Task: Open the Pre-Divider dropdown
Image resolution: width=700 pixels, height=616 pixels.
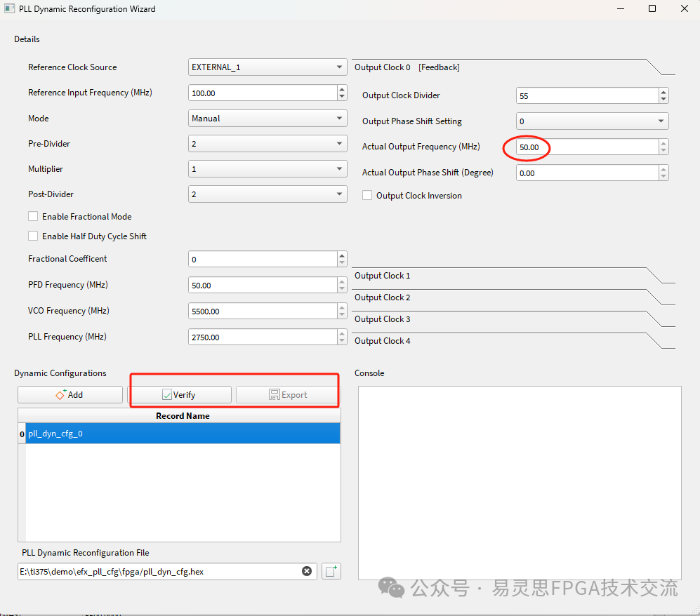Action: [268, 144]
